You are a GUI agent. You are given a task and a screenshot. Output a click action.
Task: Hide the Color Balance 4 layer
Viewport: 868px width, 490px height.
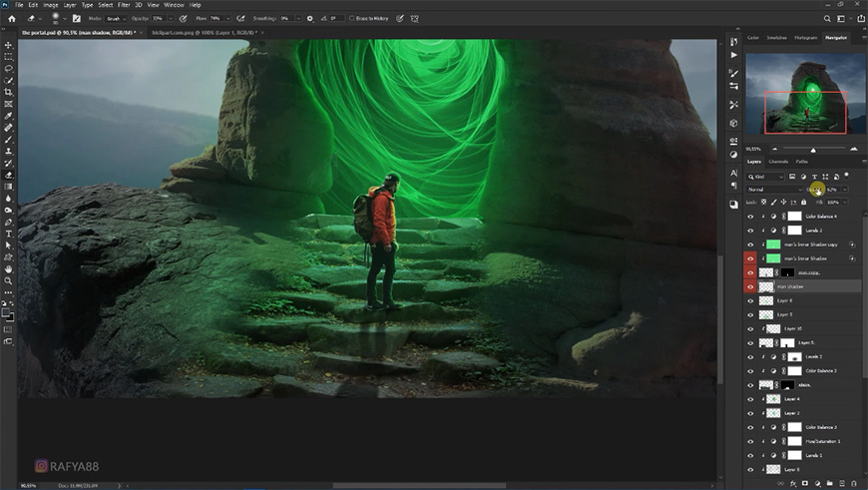pos(750,217)
